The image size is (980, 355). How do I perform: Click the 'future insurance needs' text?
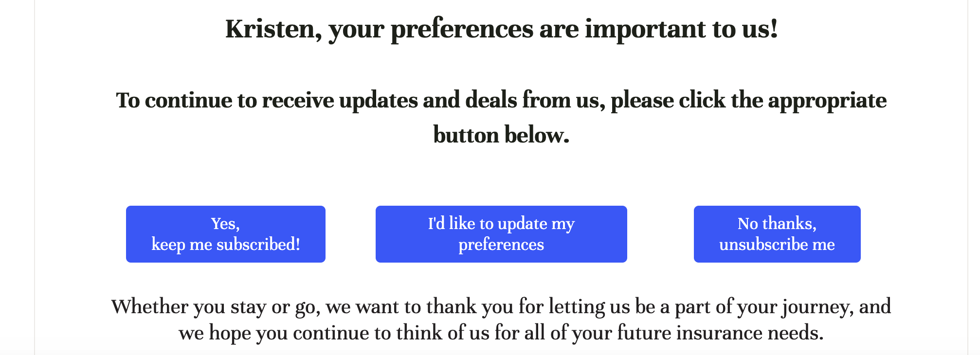click(x=720, y=333)
